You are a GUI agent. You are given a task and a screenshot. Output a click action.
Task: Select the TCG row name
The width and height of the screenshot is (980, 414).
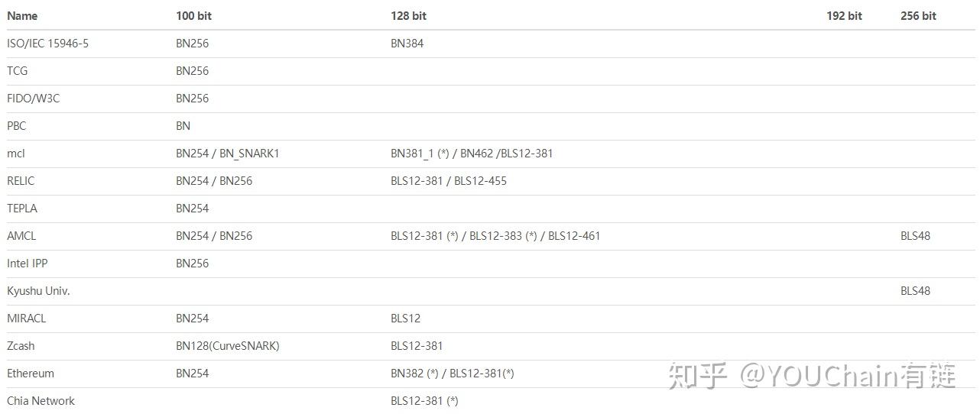coord(17,71)
